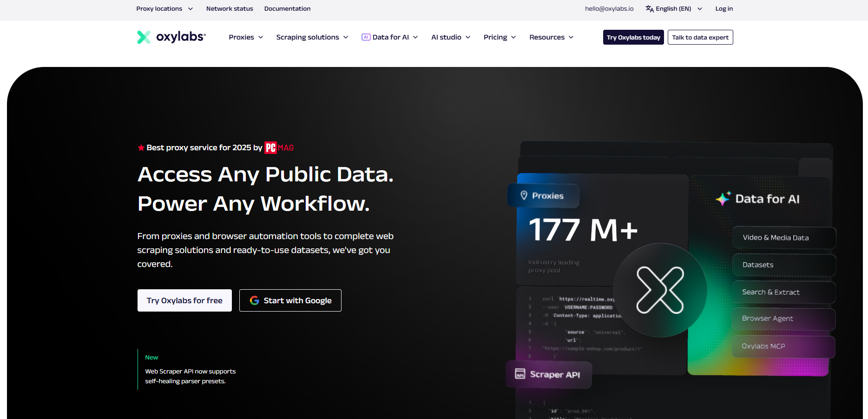Click the PCMag logo in the hero banner
Screen dimensions: 868x419
coord(279,147)
